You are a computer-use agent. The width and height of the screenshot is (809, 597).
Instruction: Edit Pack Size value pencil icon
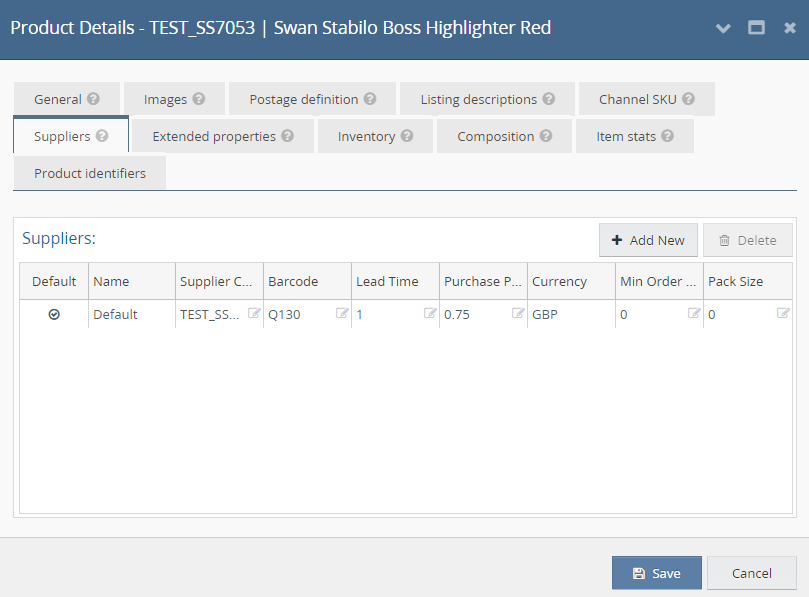tap(783, 313)
